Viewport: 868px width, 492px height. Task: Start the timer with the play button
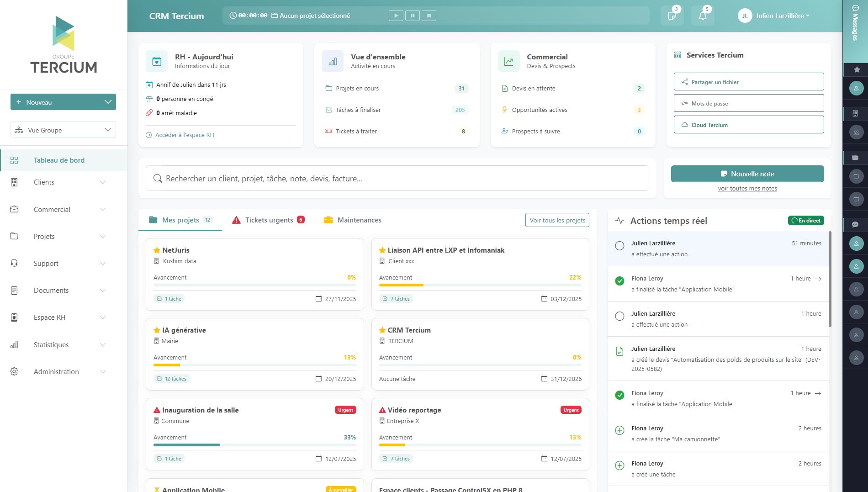point(396,16)
